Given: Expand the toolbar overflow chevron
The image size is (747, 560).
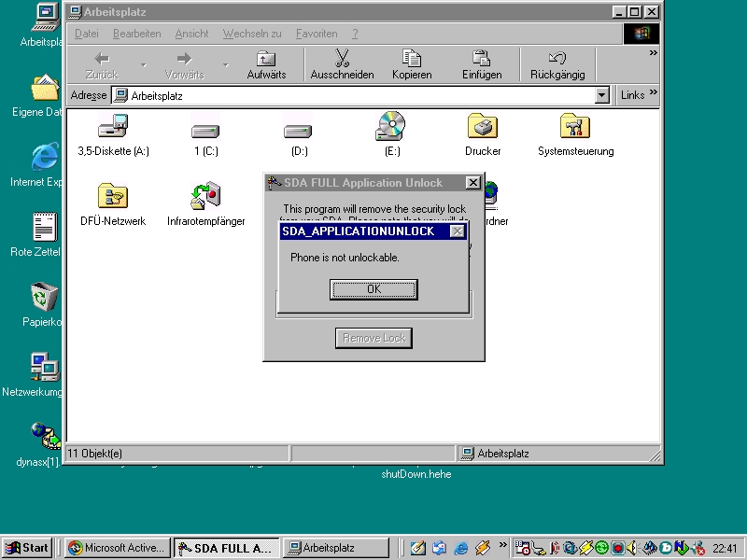Looking at the screenshot, I should pos(653,53).
